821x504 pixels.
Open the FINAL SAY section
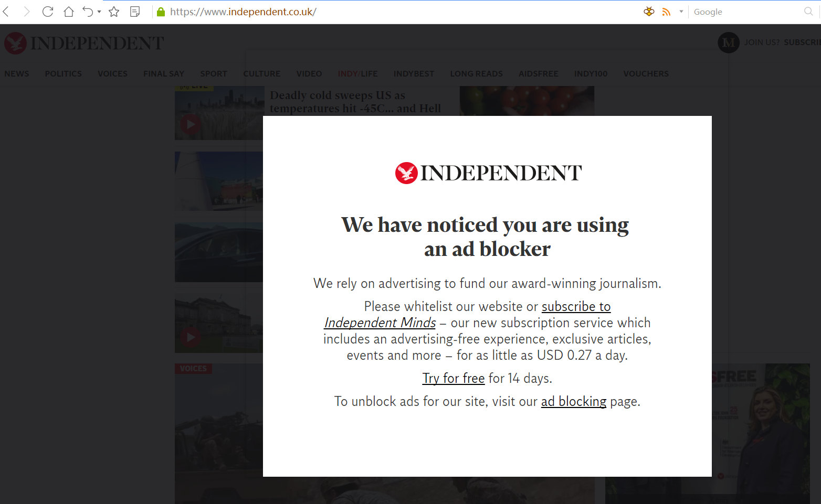click(164, 74)
